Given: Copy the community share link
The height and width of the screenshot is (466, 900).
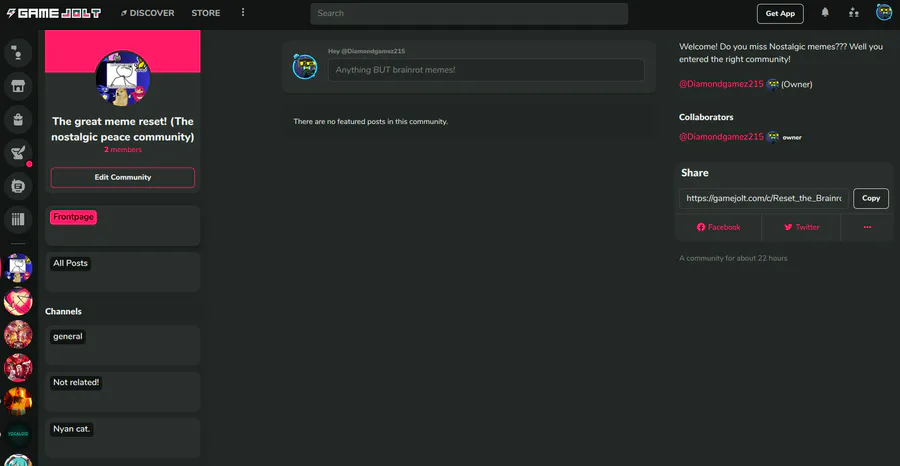Looking at the screenshot, I should tap(871, 198).
